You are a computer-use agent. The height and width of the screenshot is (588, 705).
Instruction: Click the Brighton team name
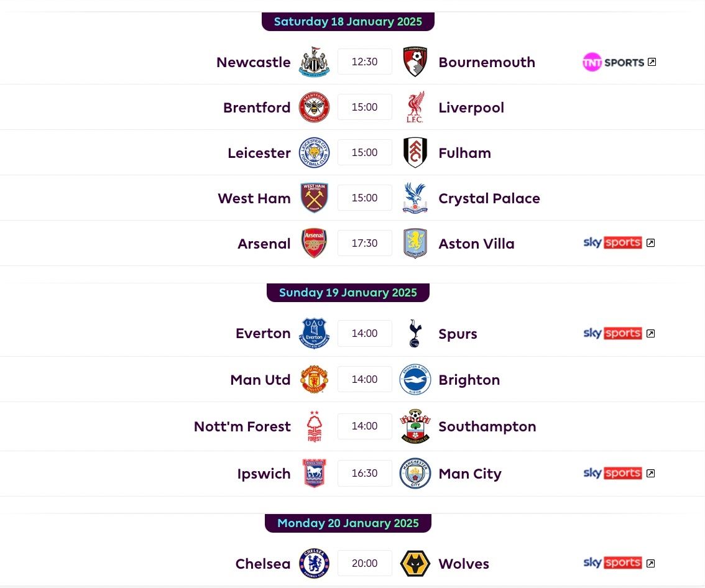click(x=469, y=380)
